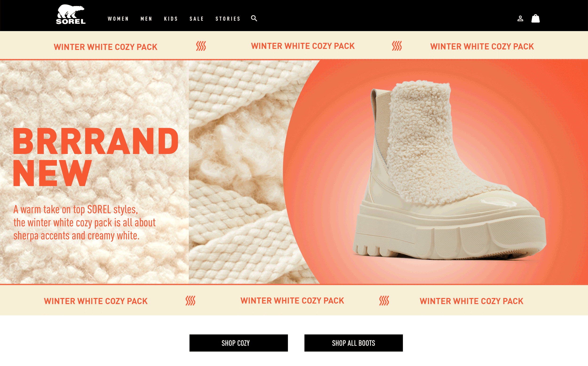Viewport: 588px width, 366px height.
Task: Click the SHOP ALL BOOTS button
Action: (x=353, y=343)
